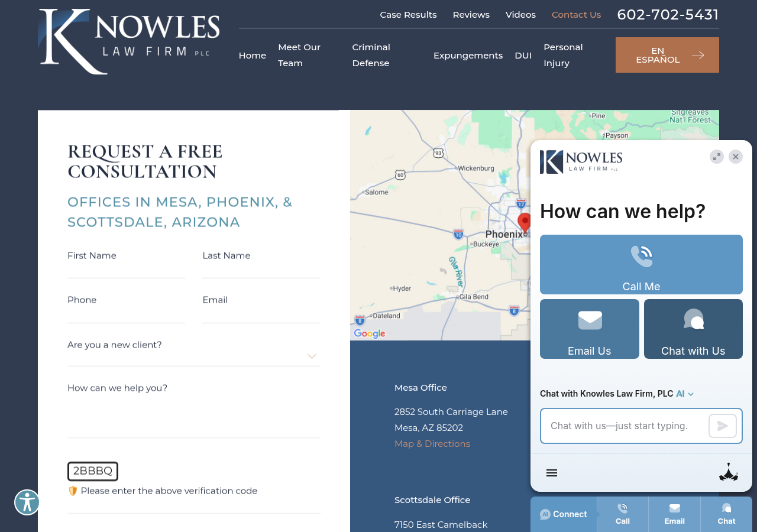Close the chat widget panel
This screenshot has width=757, height=532.
(736, 157)
